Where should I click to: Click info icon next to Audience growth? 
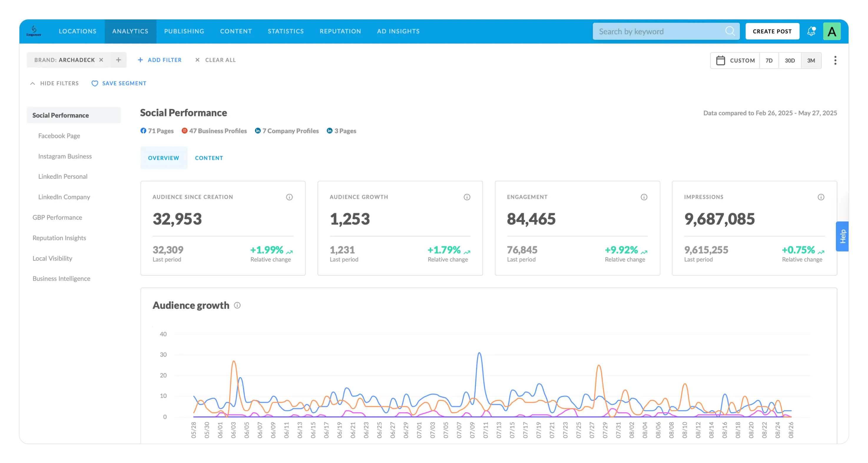click(237, 305)
